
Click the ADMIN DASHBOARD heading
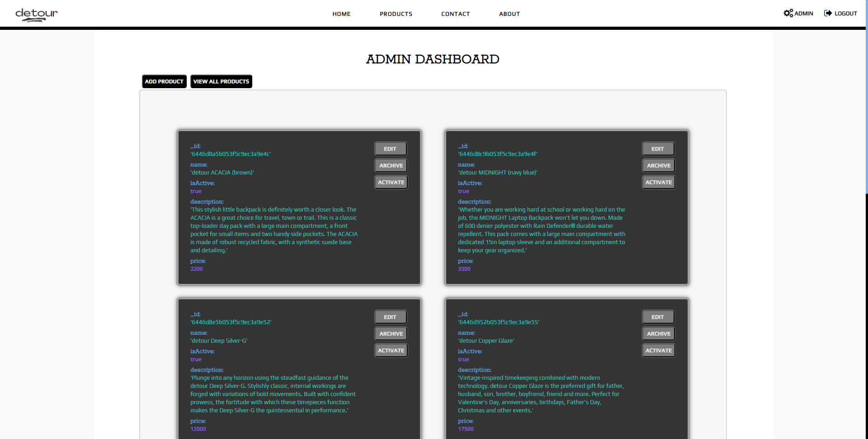click(x=433, y=59)
